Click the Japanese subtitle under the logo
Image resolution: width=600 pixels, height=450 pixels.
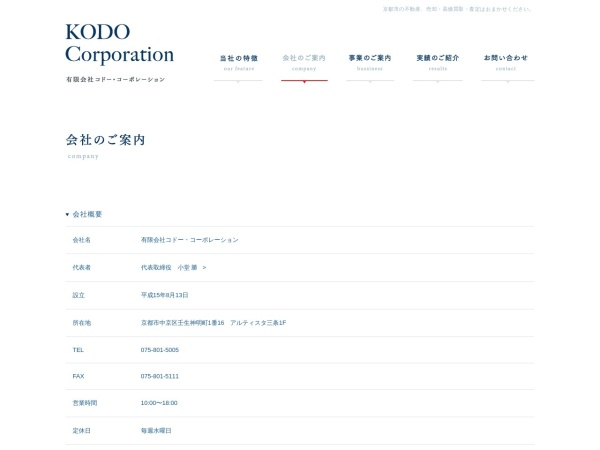pos(115,79)
